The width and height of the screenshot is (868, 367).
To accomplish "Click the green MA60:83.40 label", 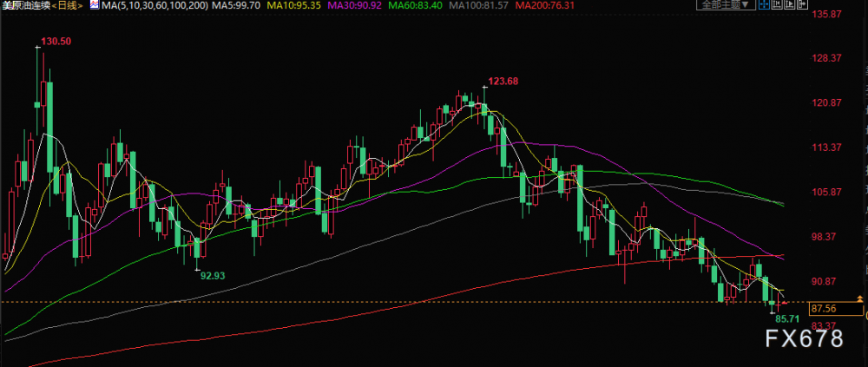I will point(417,5).
